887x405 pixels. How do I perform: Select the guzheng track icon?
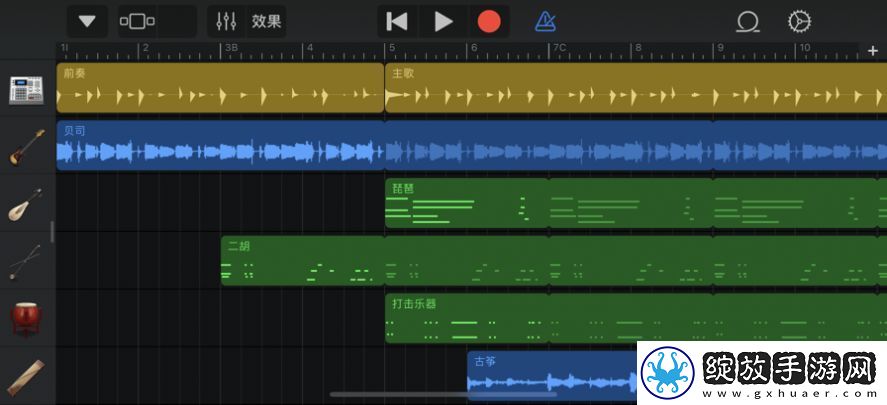click(x=25, y=376)
